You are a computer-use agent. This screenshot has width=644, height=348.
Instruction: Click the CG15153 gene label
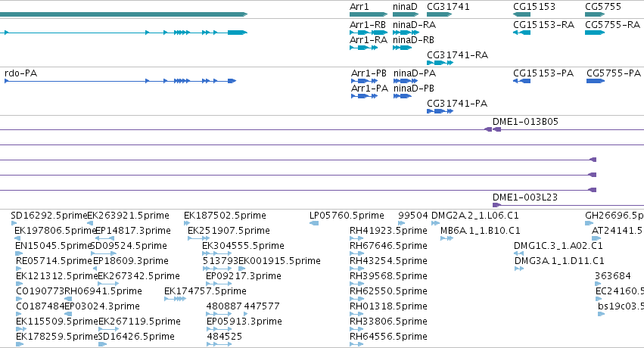coord(534,7)
